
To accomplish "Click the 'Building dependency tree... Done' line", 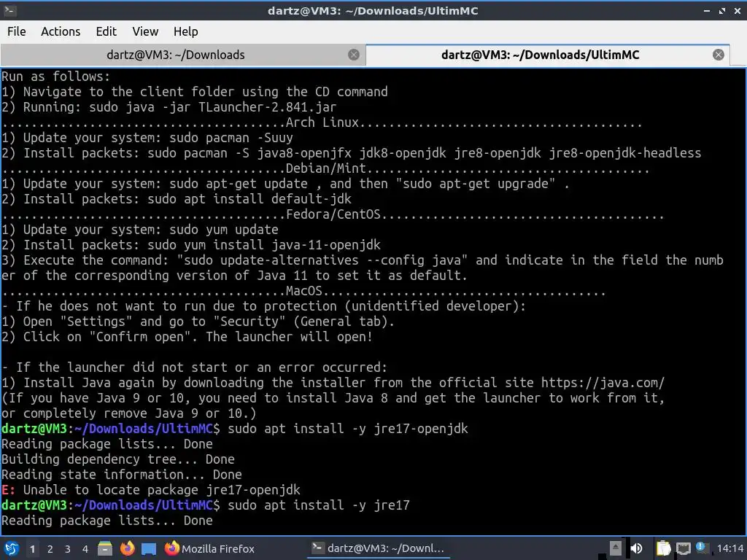I will coord(118,459).
